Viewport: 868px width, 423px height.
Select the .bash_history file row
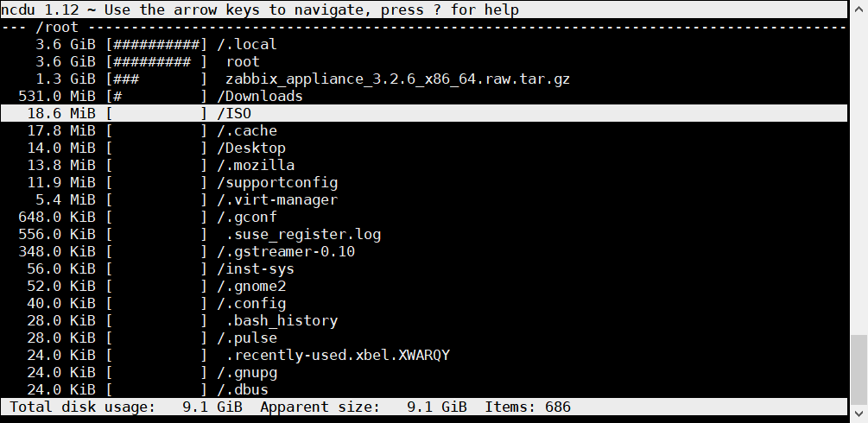(x=423, y=320)
